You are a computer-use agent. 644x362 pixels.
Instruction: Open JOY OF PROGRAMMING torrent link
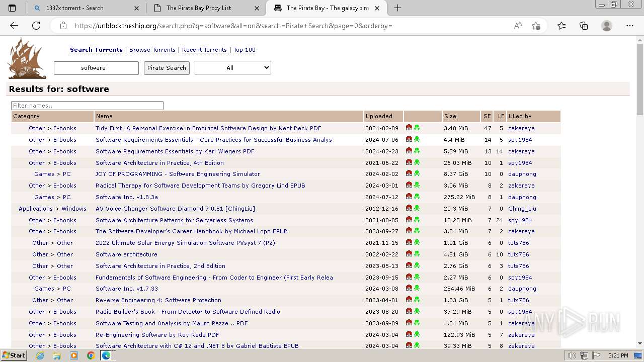[x=178, y=174]
